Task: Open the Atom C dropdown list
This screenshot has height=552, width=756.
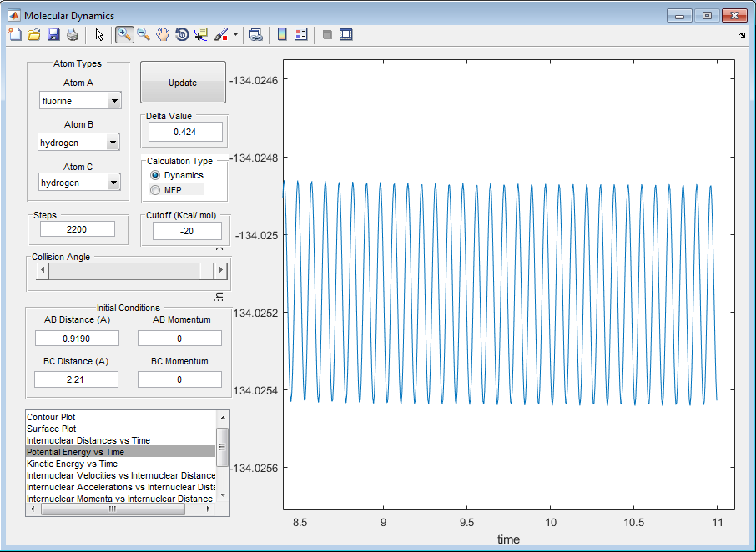Action: [114, 183]
